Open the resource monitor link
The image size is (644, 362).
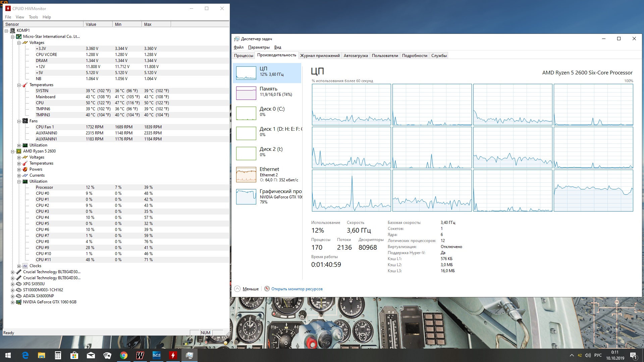[x=297, y=289]
